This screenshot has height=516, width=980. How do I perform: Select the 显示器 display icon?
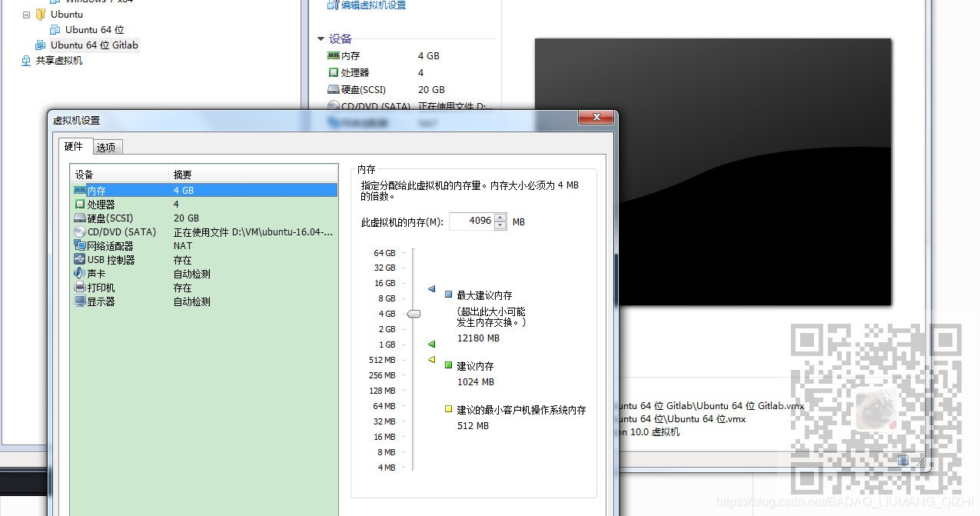click(x=80, y=301)
